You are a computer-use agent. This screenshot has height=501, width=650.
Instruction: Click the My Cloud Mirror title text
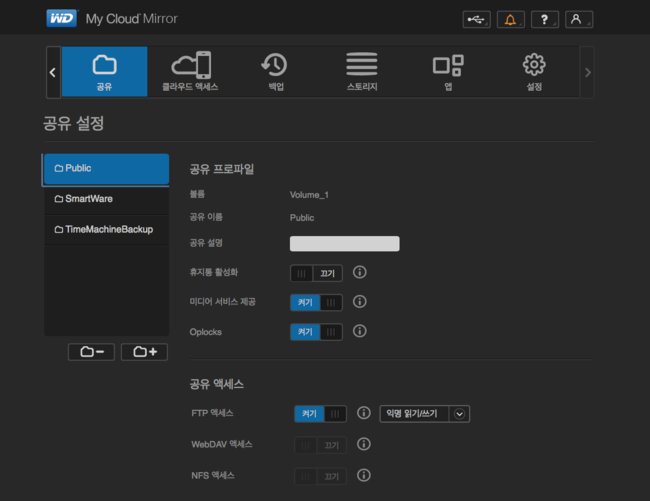tap(131, 19)
